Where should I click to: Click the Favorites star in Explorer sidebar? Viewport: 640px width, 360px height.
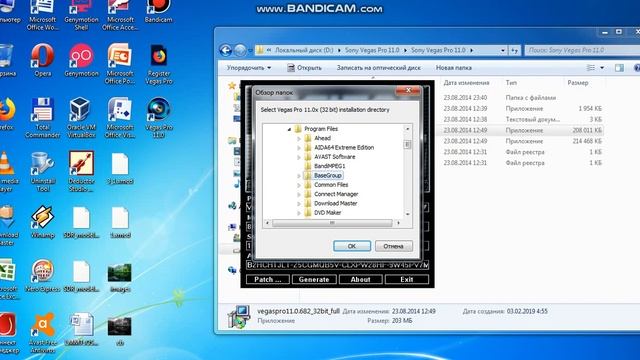[x=232, y=85]
